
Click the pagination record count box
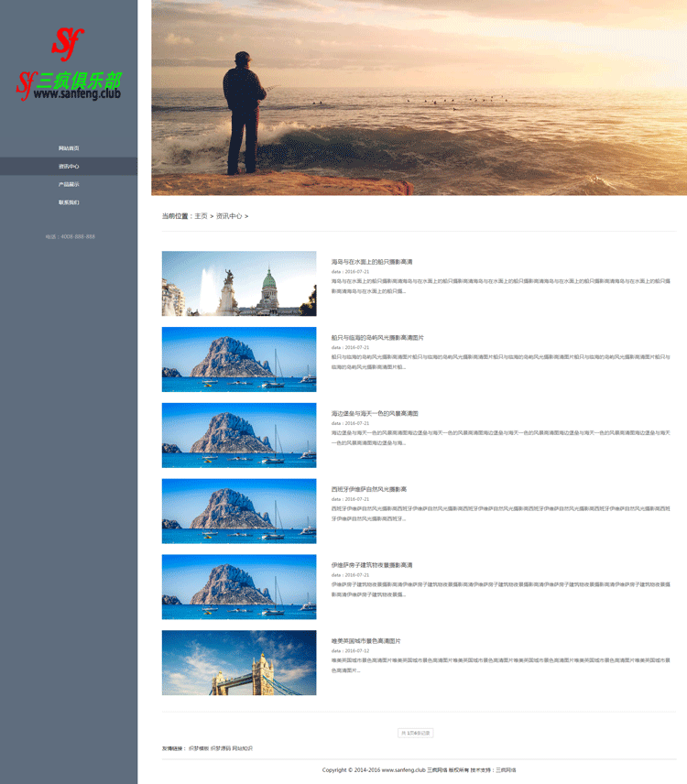coord(416,733)
